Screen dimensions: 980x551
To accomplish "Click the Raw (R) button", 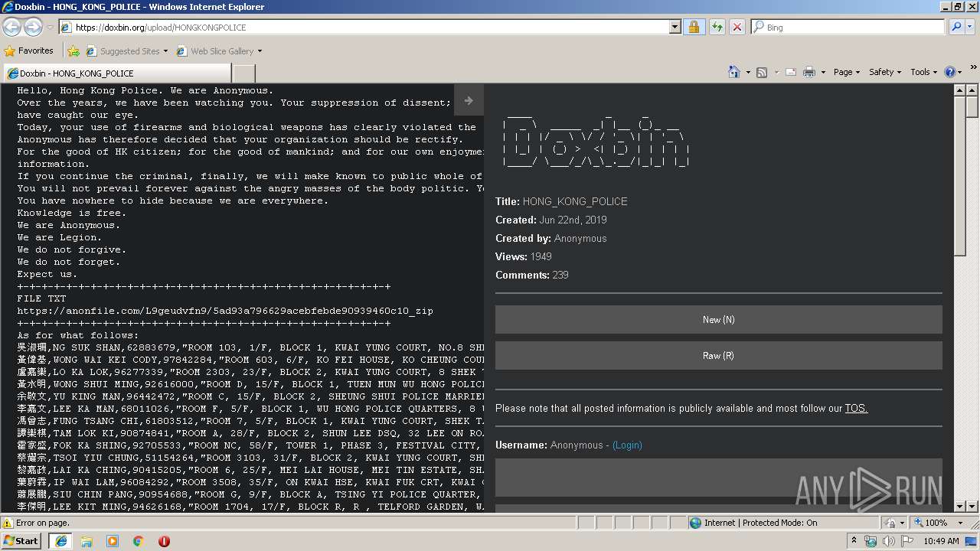I will tap(719, 356).
